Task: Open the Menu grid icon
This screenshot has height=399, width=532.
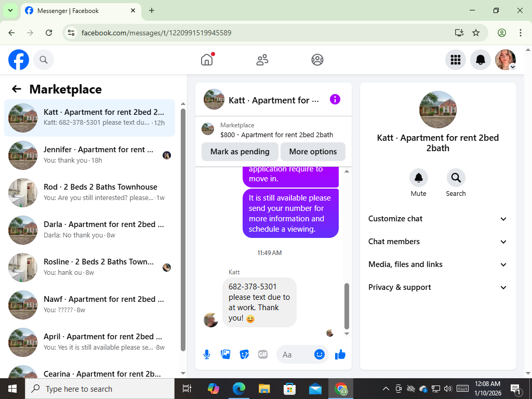Action: coord(455,60)
